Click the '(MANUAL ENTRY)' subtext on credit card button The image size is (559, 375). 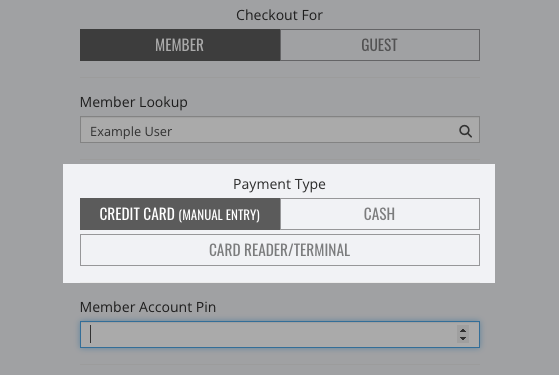click(x=219, y=215)
